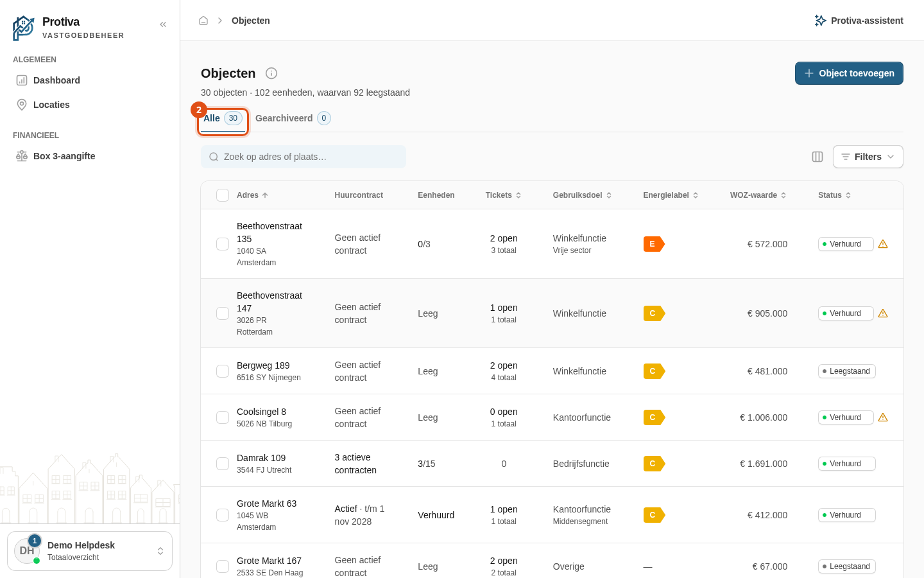Check the Coolsingel 8 row
This screenshot has height=578, width=924.
[x=223, y=417]
